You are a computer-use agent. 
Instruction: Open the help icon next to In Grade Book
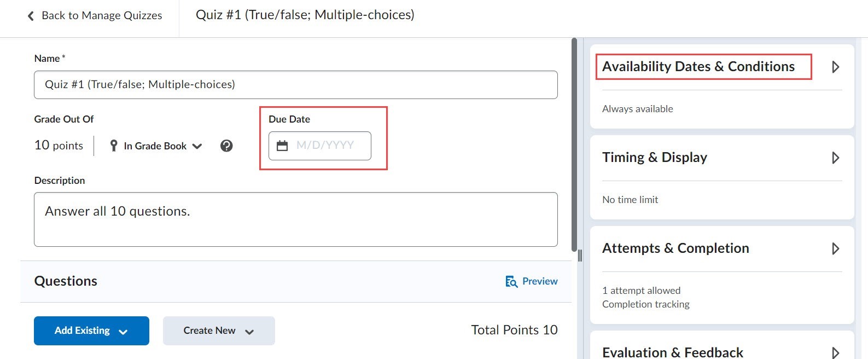pyautogui.click(x=226, y=146)
